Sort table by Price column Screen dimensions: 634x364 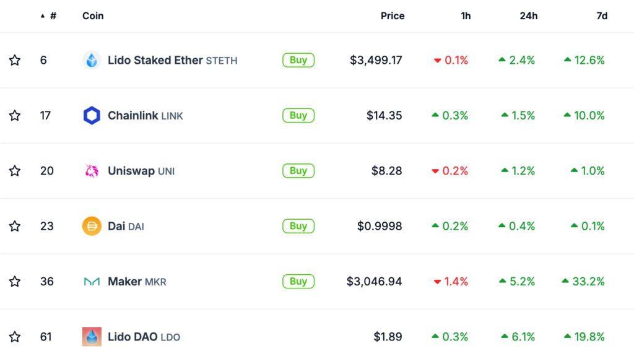click(392, 16)
